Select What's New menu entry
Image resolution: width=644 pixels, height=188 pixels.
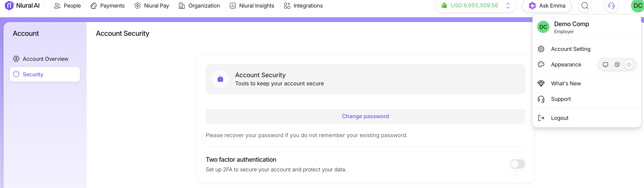click(566, 83)
